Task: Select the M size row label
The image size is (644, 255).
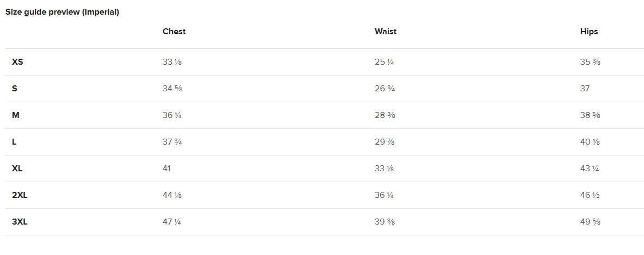Action: point(16,115)
